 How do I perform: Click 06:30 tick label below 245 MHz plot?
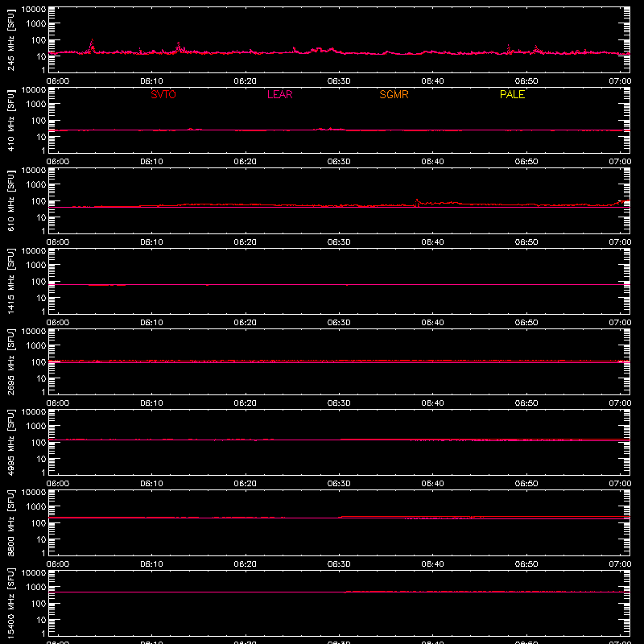pyautogui.click(x=339, y=81)
